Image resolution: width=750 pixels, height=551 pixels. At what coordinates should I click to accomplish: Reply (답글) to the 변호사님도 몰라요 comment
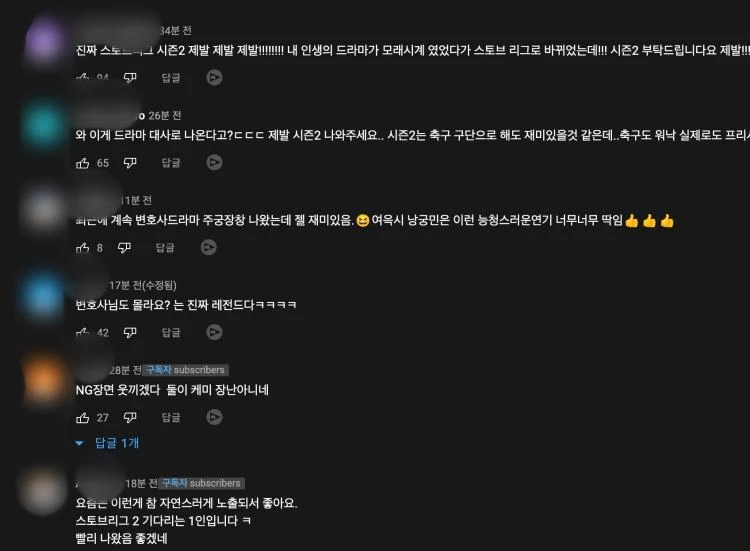coord(171,332)
